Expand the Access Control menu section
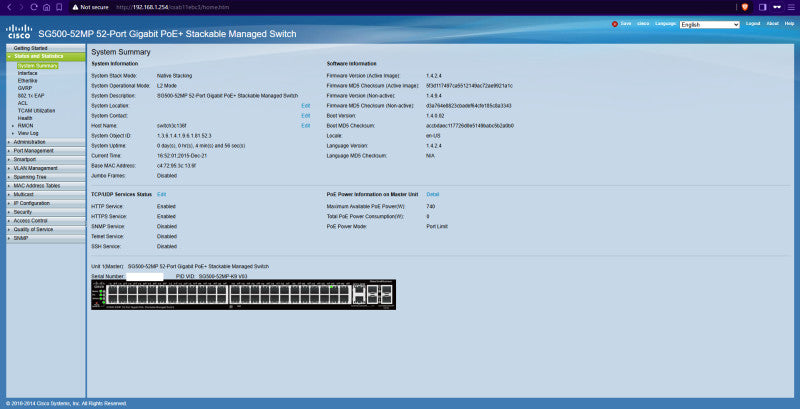Viewport: 800px width, 409px height. tap(45, 221)
